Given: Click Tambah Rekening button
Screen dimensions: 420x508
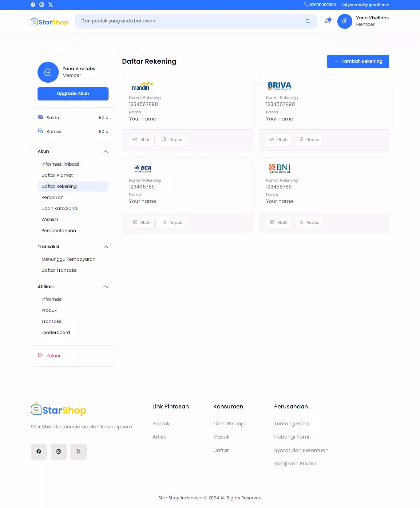Looking at the screenshot, I should (x=358, y=61).
